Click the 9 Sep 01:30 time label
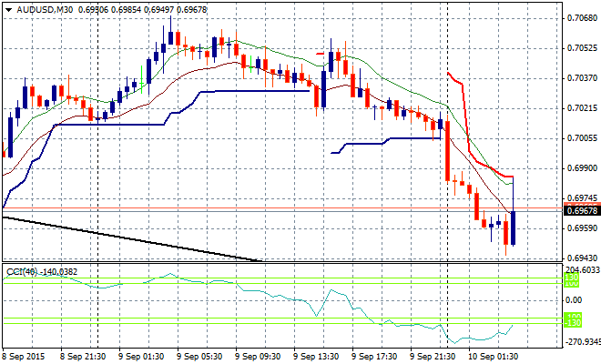Image resolution: width=601 pixels, height=364 pixels. (x=141, y=357)
